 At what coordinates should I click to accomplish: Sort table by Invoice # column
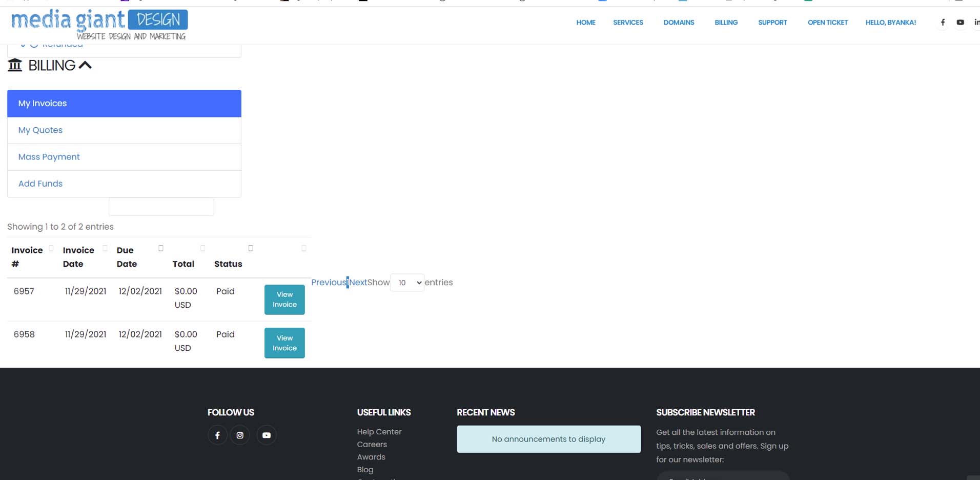pyautogui.click(x=27, y=257)
